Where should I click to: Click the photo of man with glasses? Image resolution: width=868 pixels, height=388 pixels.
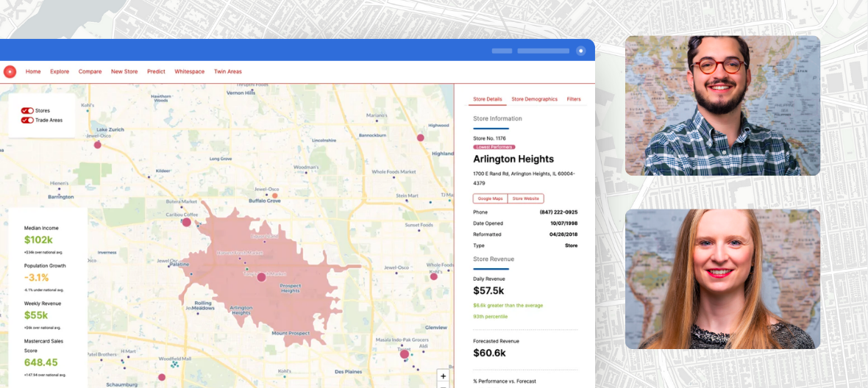pyautogui.click(x=722, y=106)
